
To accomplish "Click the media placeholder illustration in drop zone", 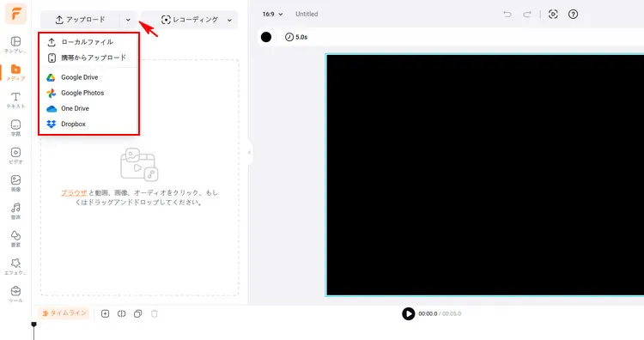I will pyautogui.click(x=139, y=165).
